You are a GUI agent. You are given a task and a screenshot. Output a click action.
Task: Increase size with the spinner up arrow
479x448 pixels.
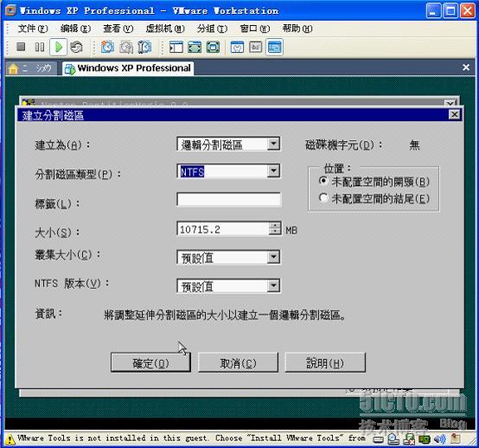(x=275, y=226)
